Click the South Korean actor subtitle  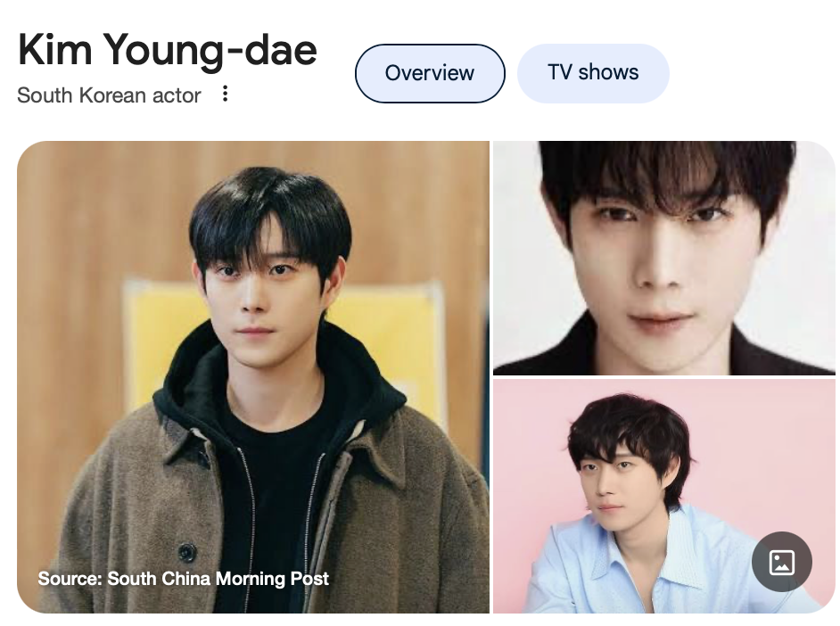click(x=110, y=95)
